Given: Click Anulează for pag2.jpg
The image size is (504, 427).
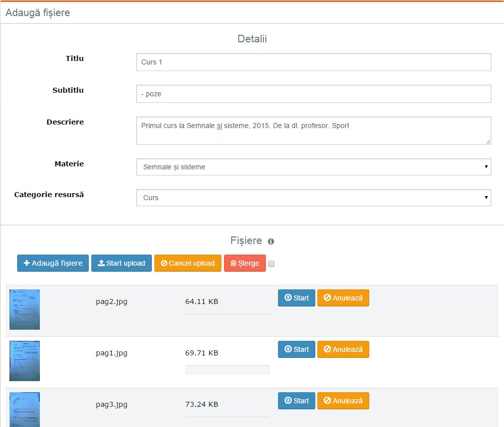Looking at the screenshot, I should [343, 298].
